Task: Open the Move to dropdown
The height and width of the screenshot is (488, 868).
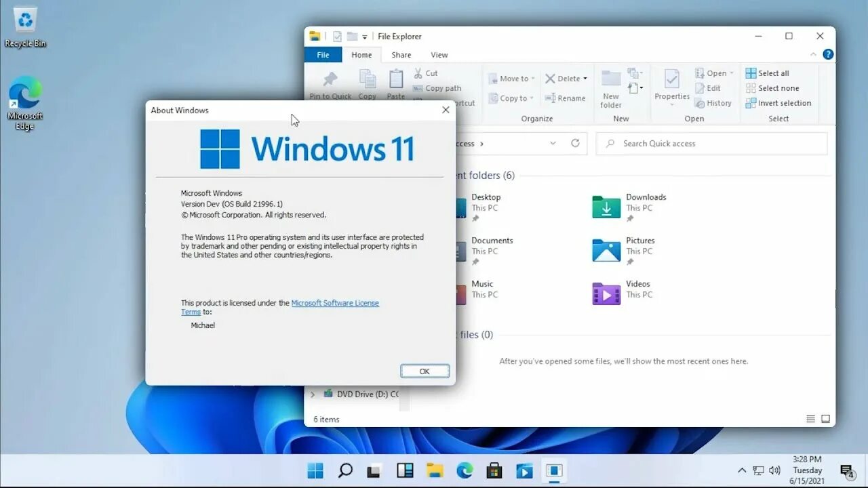Action: [x=511, y=79]
